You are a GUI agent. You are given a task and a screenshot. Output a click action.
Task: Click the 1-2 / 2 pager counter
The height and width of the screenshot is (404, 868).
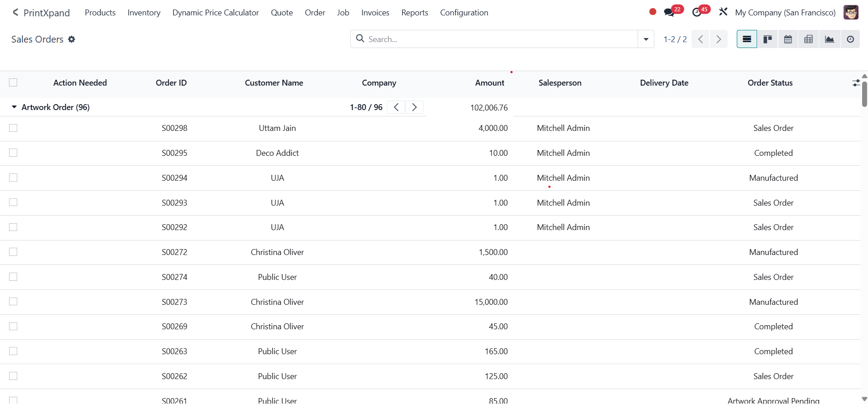tap(675, 39)
